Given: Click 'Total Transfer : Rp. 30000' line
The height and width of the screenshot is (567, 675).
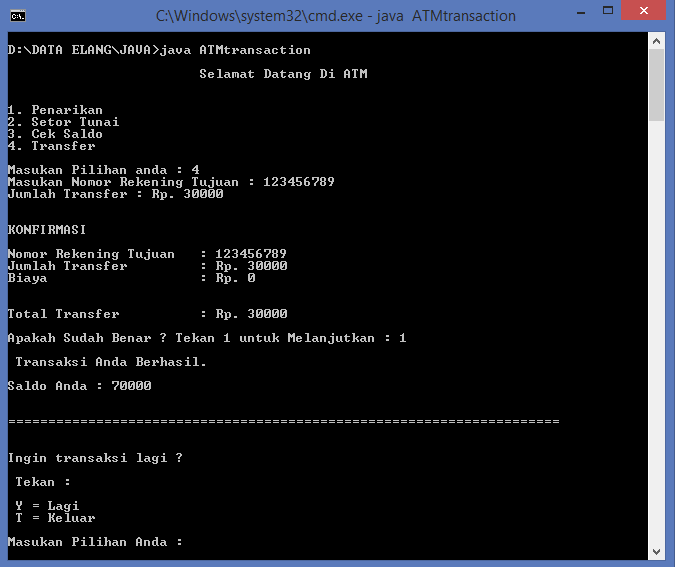Looking at the screenshot, I should tap(147, 314).
